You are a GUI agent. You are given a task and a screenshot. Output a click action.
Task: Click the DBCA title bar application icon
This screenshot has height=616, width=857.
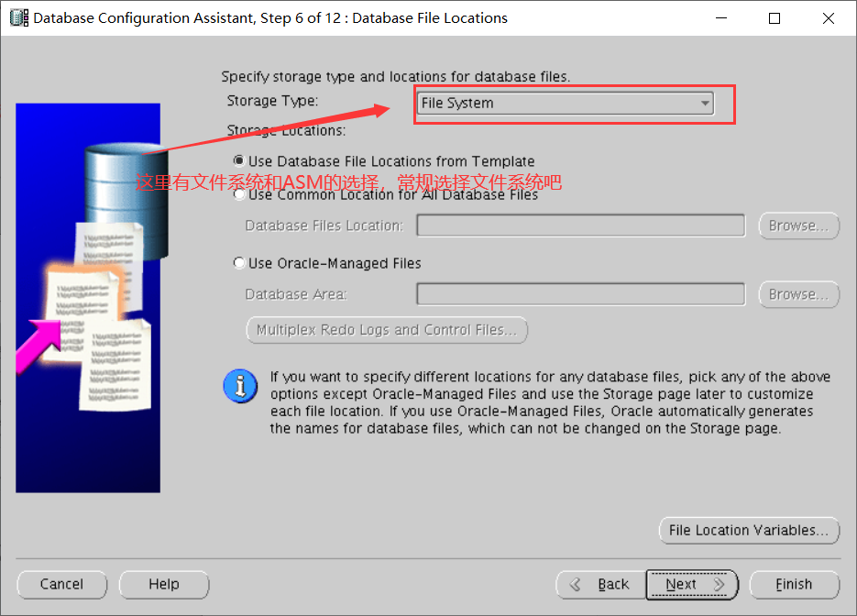tap(19, 18)
